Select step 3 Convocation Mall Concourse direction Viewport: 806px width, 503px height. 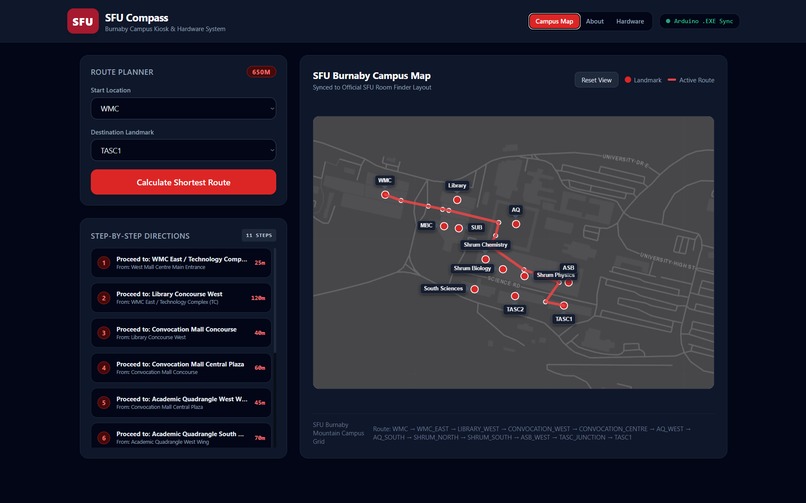(x=181, y=332)
